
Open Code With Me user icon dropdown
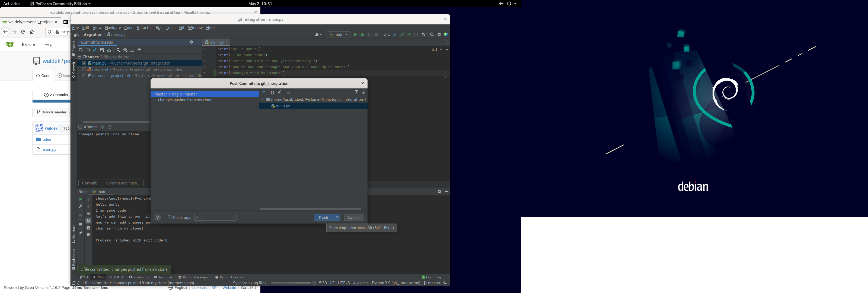point(318,35)
